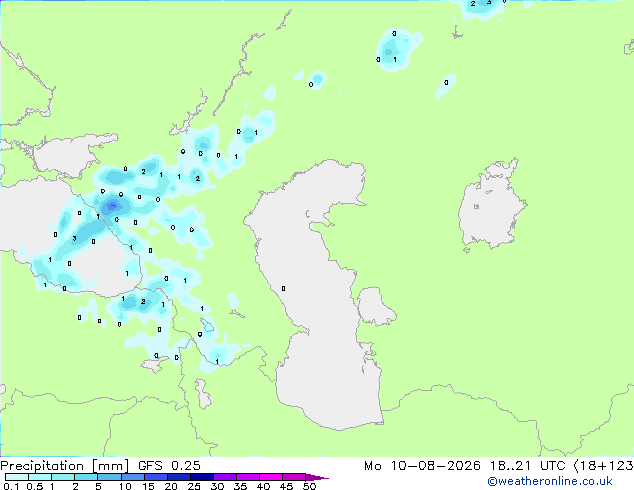Viewport: 634px width, 490px height.
Task: Click the '50' legend scale label
Action: pyautogui.click(x=309, y=486)
